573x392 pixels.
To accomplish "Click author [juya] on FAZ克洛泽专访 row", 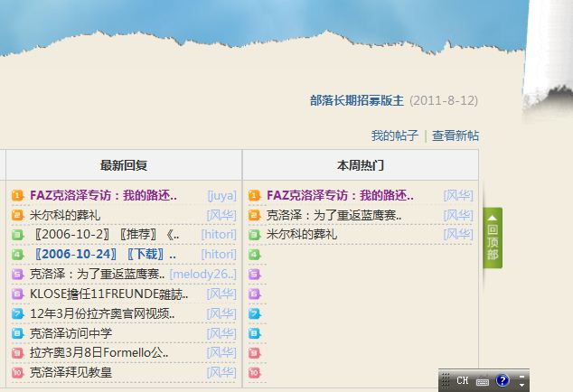I will (x=221, y=195).
